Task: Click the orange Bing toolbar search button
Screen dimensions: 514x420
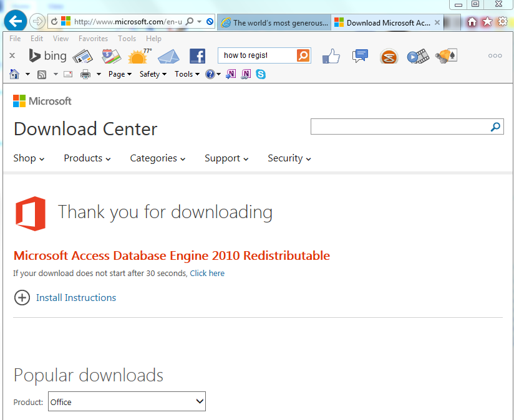Action: pos(303,55)
